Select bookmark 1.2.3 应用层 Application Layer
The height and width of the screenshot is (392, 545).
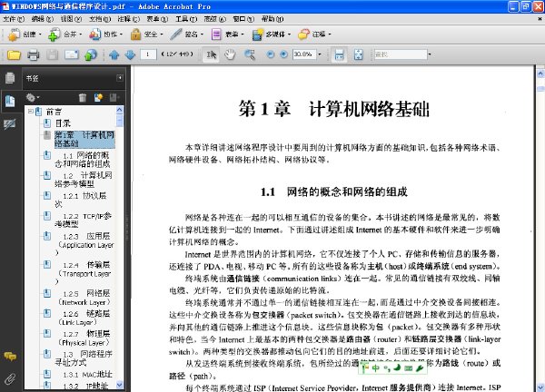click(x=84, y=245)
